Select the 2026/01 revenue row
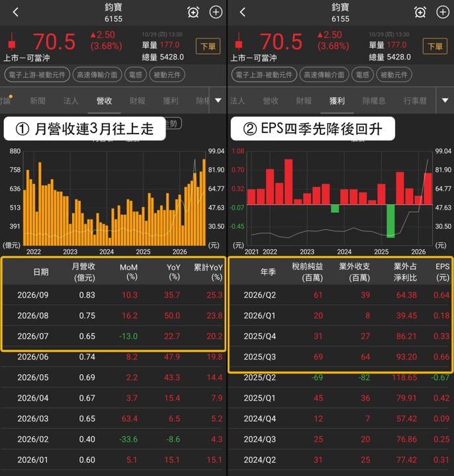Viewport: 454px width, 476px height. pos(113,460)
